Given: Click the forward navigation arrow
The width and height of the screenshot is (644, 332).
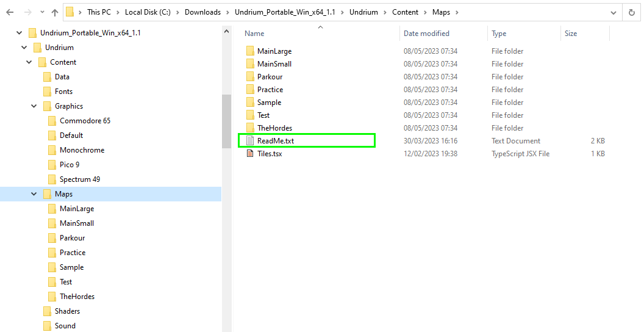Looking at the screenshot, I should [28, 12].
